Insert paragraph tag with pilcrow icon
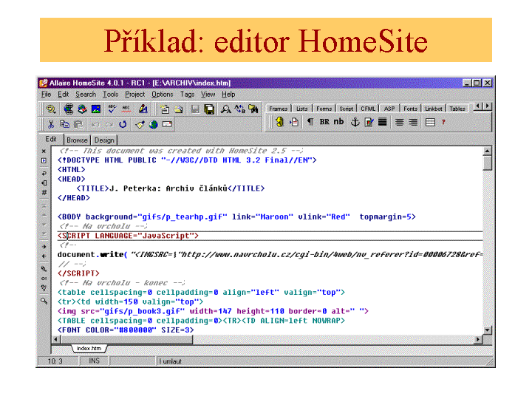This screenshot has width=532, height=399. (x=310, y=122)
